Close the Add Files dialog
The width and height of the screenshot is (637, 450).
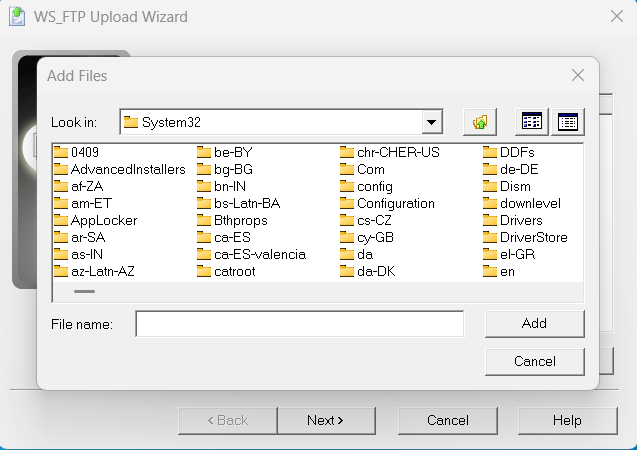click(x=578, y=75)
